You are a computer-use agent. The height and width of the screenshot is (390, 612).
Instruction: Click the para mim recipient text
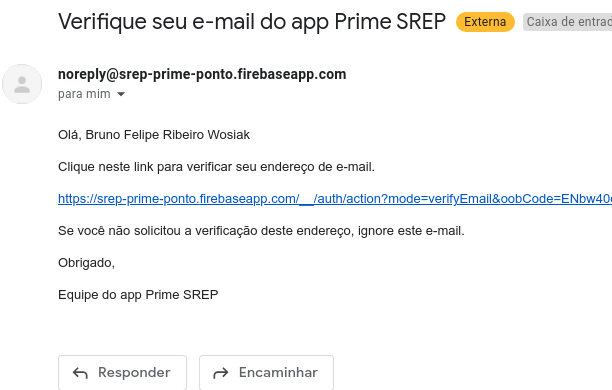click(x=84, y=94)
